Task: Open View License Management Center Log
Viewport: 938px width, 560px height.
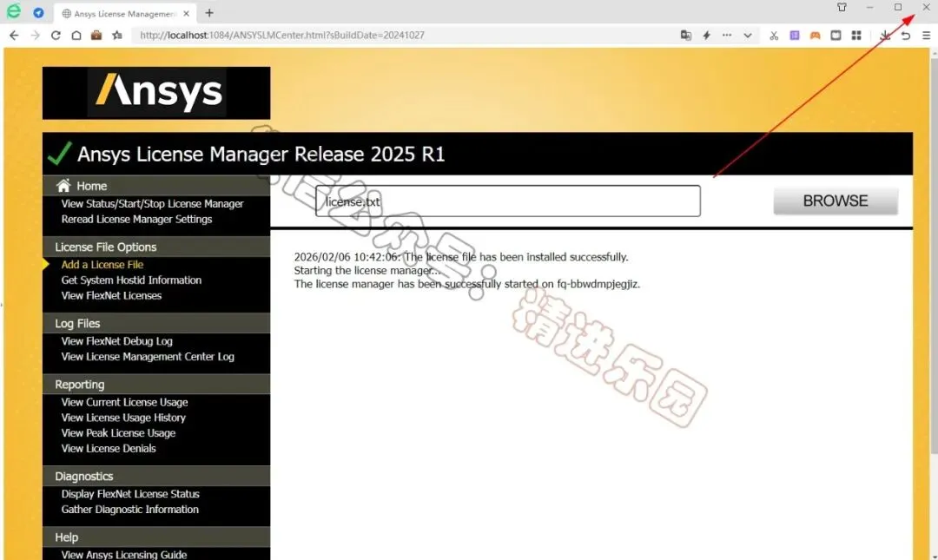Action: point(148,357)
